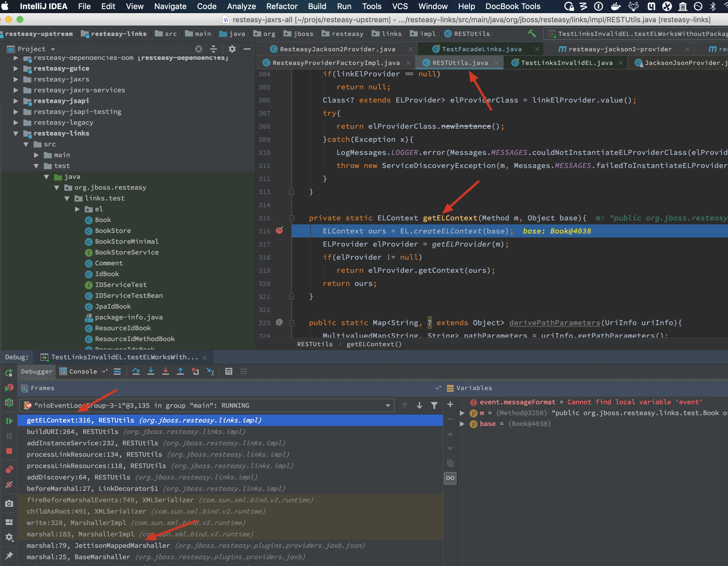This screenshot has height=566, width=728.
Task: Expand the 'base' variable node
Action: 462,424
